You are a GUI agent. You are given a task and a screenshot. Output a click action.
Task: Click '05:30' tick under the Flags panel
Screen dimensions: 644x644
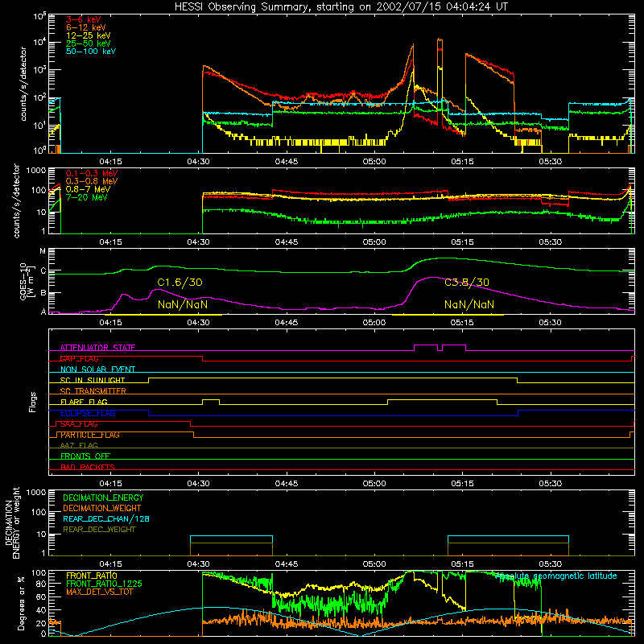(551, 484)
